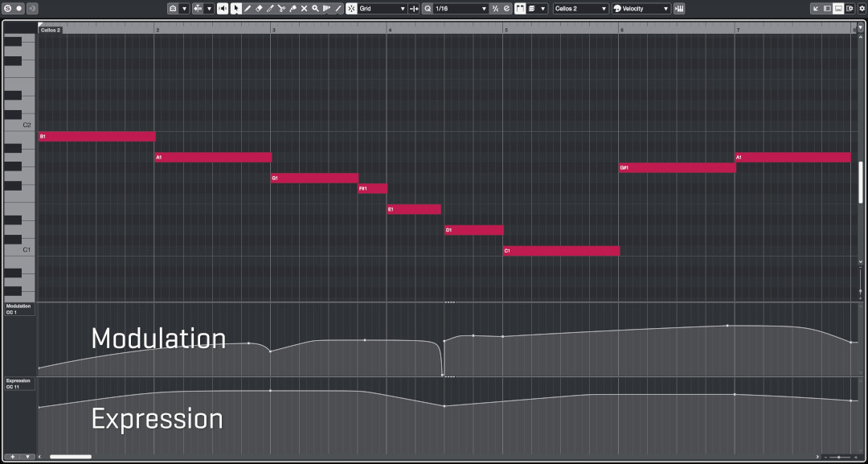Image resolution: width=868 pixels, height=464 pixels.
Task: Select the G#1 note event
Action: pyautogui.click(x=678, y=168)
